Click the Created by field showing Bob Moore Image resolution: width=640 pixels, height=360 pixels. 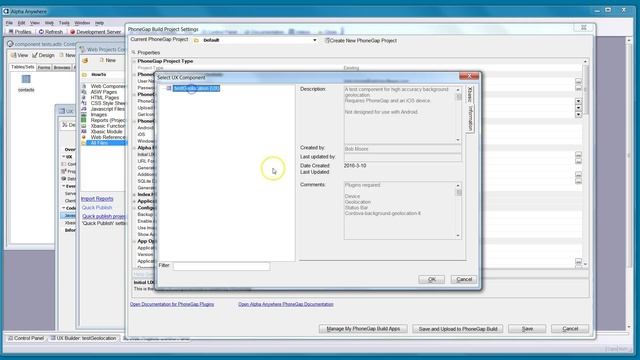(x=402, y=149)
